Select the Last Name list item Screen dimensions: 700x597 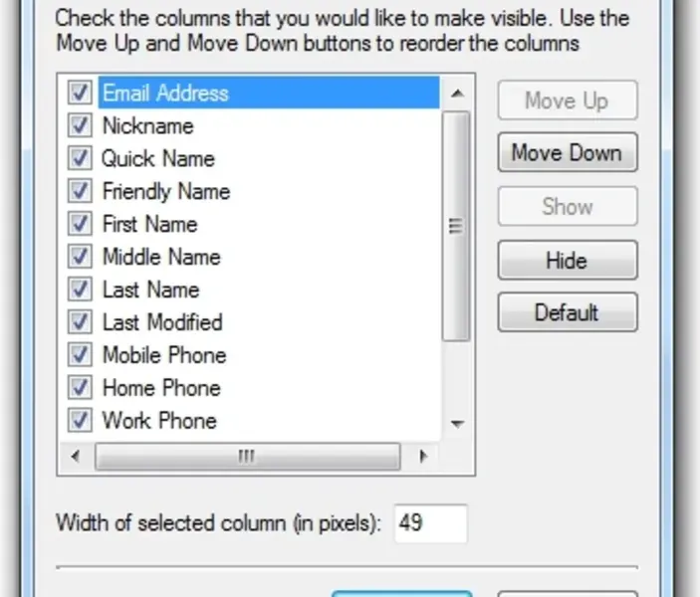pyautogui.click(x=150, y=291)
